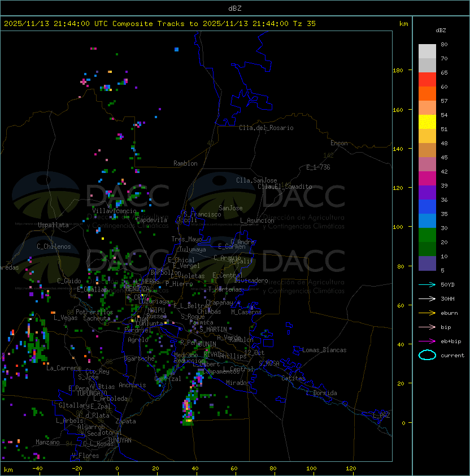
Task: Click the C_Chilenos place label
Action: click(x=54, y=246)
